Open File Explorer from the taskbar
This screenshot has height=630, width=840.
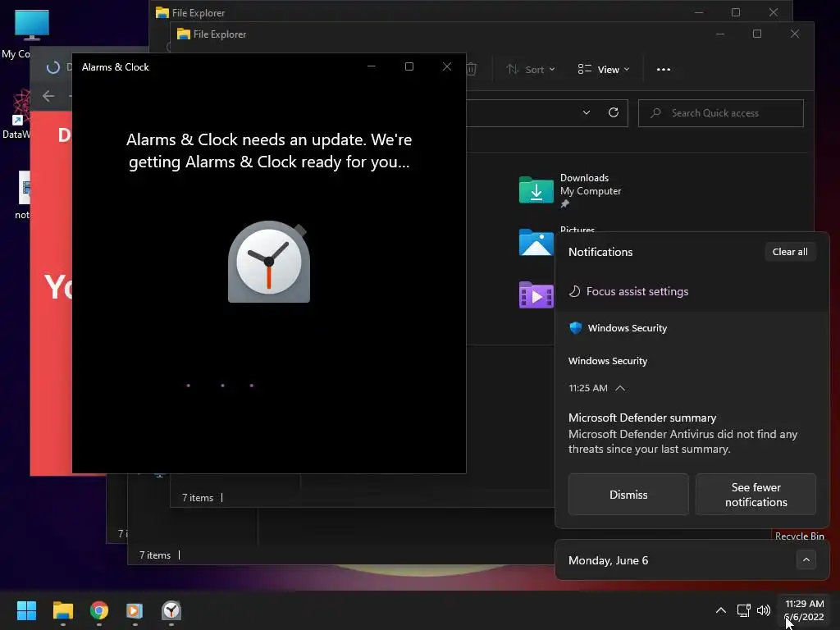[62, 610]
